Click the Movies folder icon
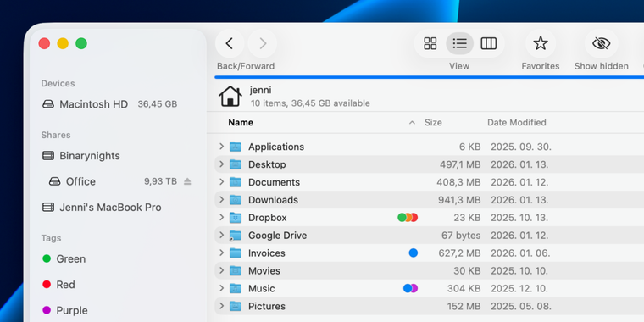 [x=236, y=270]
